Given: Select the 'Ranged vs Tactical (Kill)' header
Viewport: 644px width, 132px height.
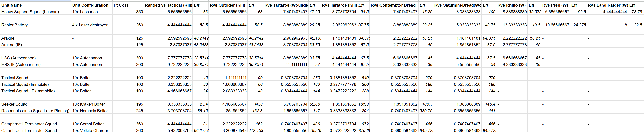Looking at the screenshot, I should (168, 5).
